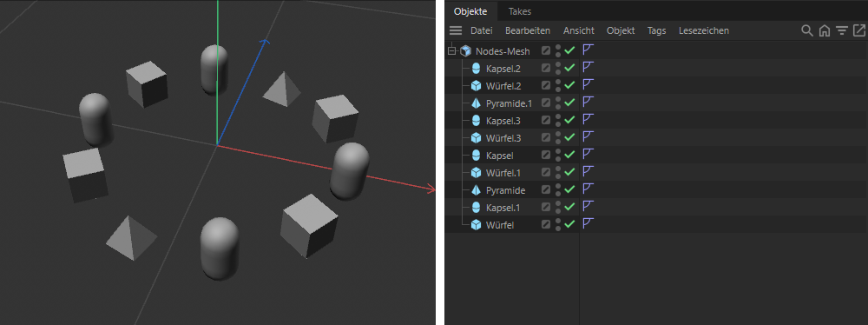Click the red X axis arrow in viewport
This screenshot has height=325, width=868.
(x=429, y=189)
